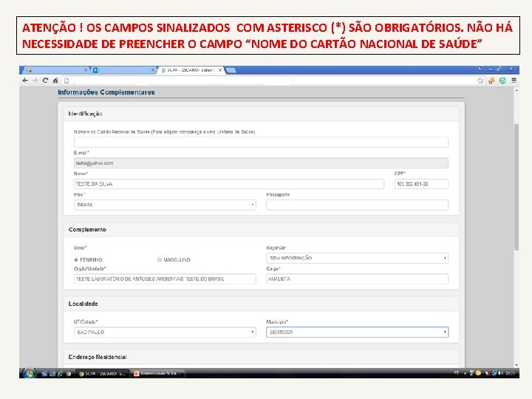The image size is (532, 399).
Task: Open the SCPA - USUARIO taskbar button
Action: 103,374
